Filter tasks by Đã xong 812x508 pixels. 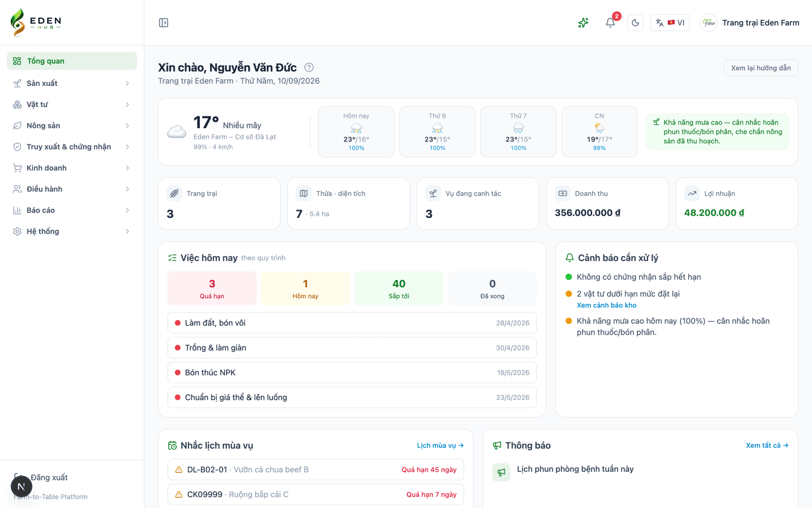(492, 289)
